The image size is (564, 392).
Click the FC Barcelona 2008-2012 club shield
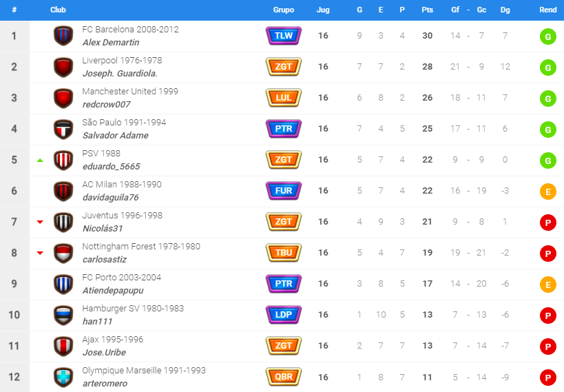63,36
